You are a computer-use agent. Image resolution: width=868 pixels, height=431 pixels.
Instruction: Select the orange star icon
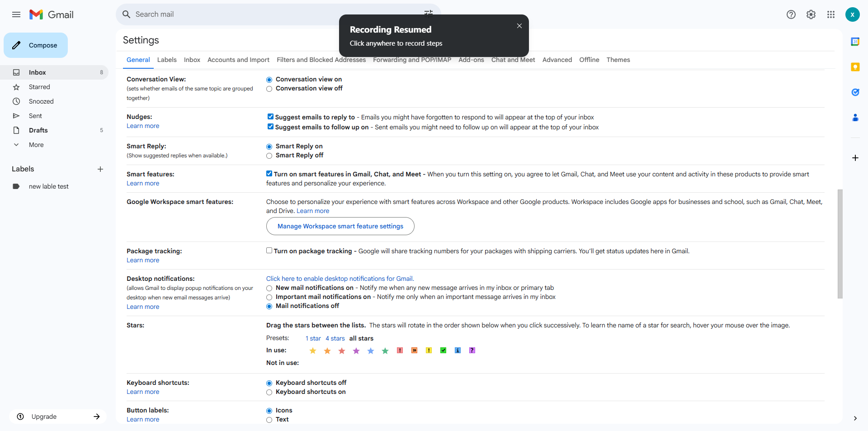tap(327, 350)
